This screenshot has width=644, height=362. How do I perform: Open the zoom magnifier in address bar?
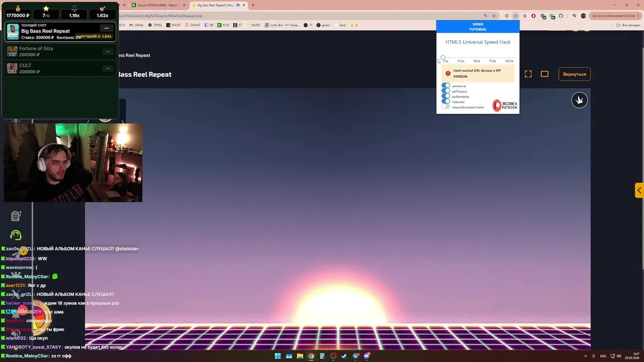point(486,16)
